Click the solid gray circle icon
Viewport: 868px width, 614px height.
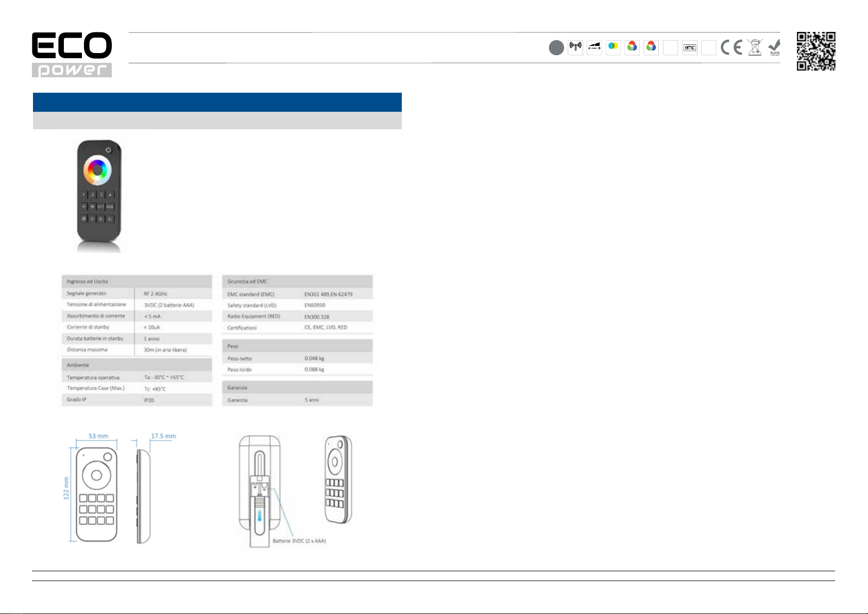(556, 48)
